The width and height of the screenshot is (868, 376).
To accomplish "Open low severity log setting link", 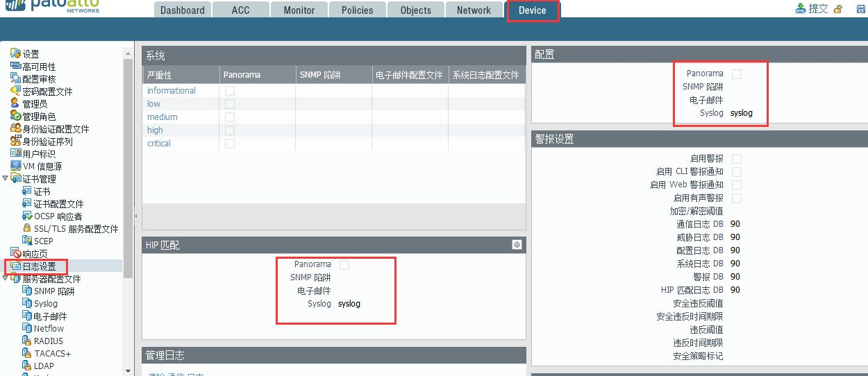I will [x=153, y=104].
